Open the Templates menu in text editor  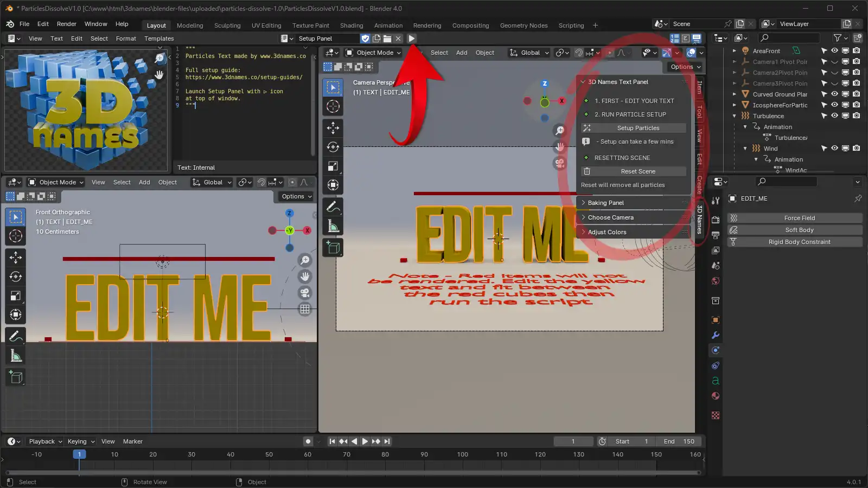click(159, 38)
